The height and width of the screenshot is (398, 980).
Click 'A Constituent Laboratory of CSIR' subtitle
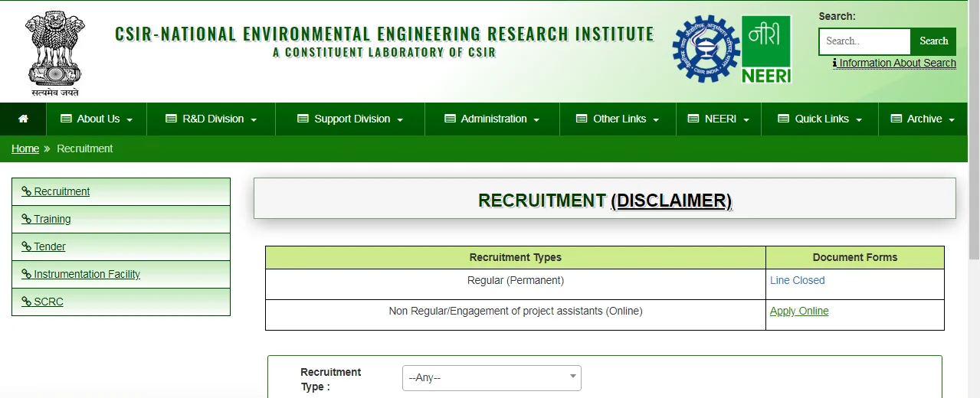point(384,53)
